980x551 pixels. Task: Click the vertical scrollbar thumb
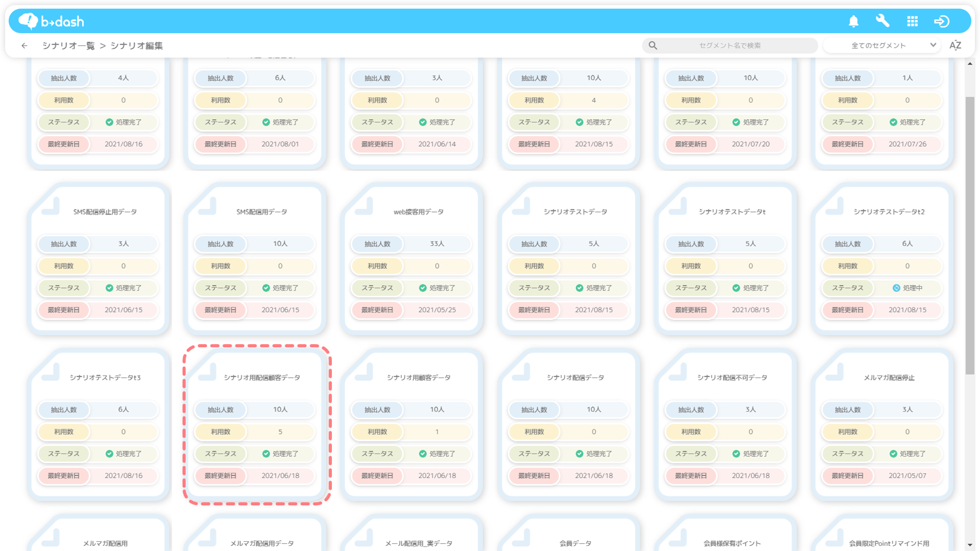(x=970, y=235)
